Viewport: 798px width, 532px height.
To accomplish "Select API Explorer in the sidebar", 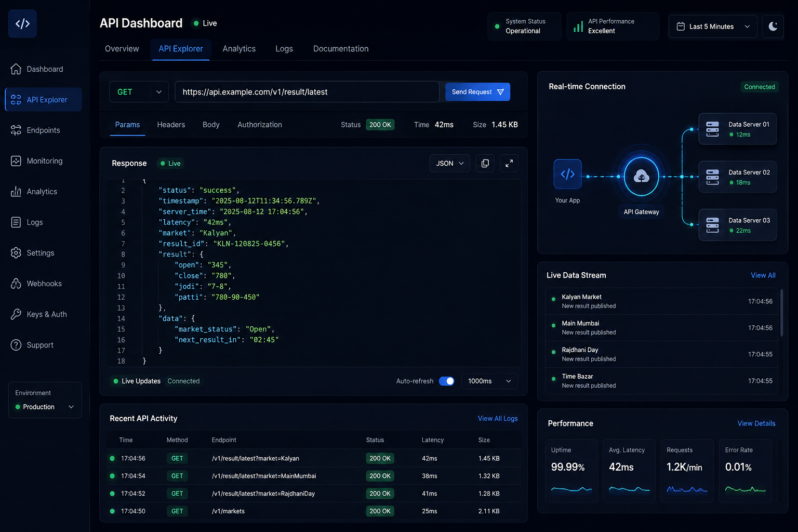I will point(44,100).
